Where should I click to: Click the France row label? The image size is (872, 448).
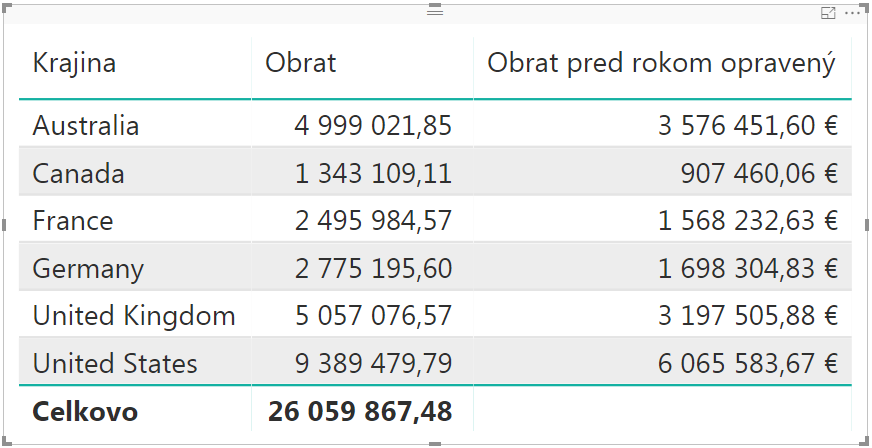(73, 221)
